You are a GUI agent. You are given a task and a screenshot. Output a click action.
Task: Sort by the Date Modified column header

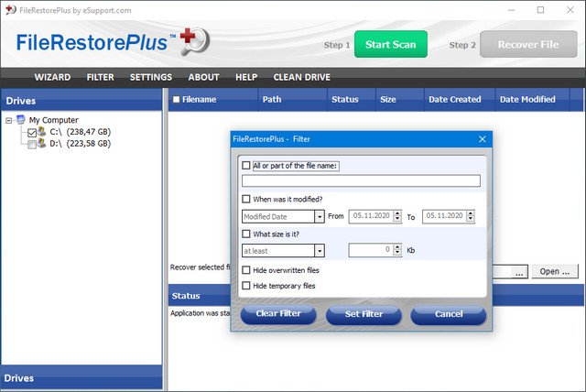(x=533, y=100)
